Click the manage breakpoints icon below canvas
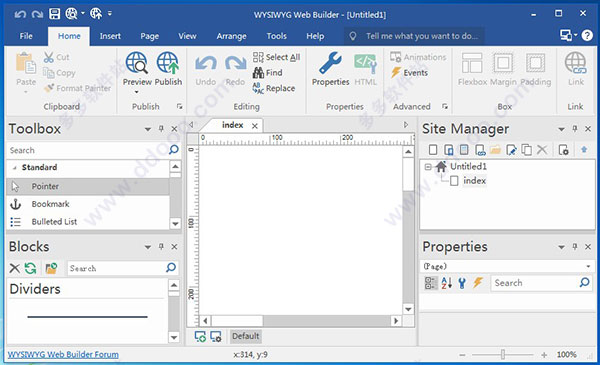This screenshot has height=365, width=600. tap(215, 336)
